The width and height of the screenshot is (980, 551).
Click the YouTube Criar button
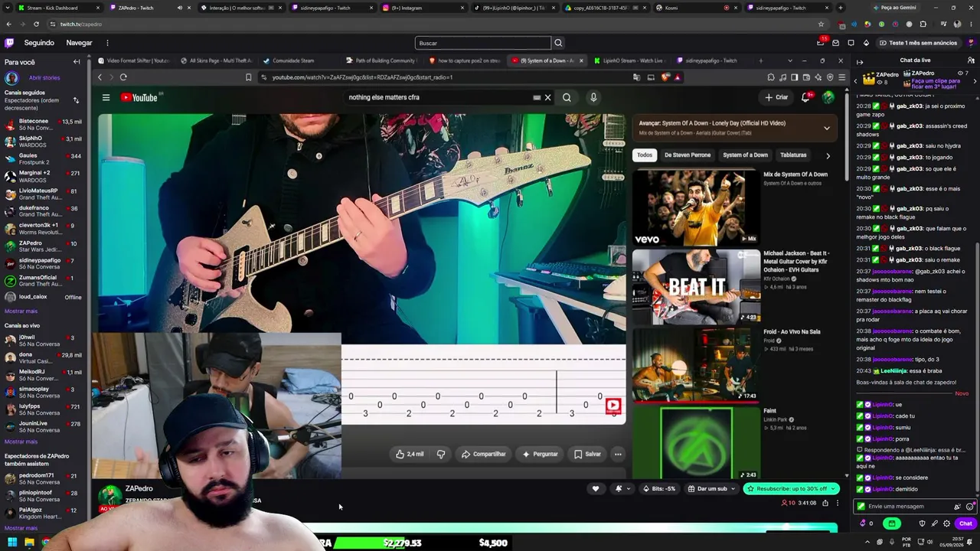tap(776, 97)
